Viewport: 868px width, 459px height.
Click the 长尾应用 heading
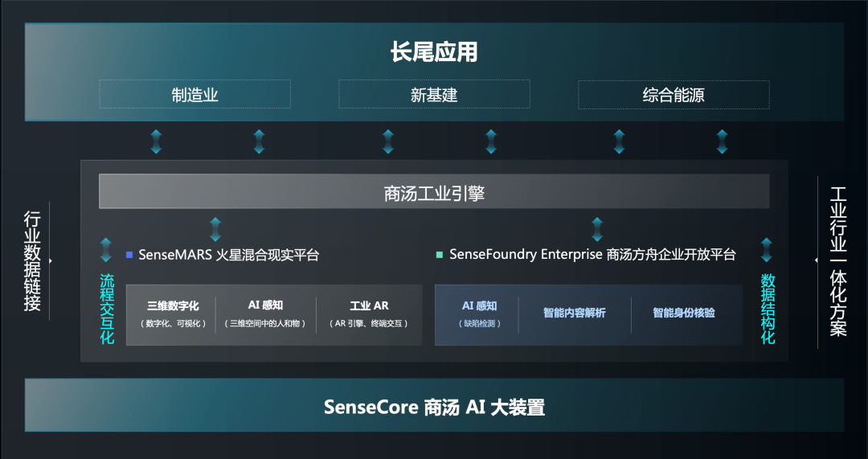pos(434,52)
